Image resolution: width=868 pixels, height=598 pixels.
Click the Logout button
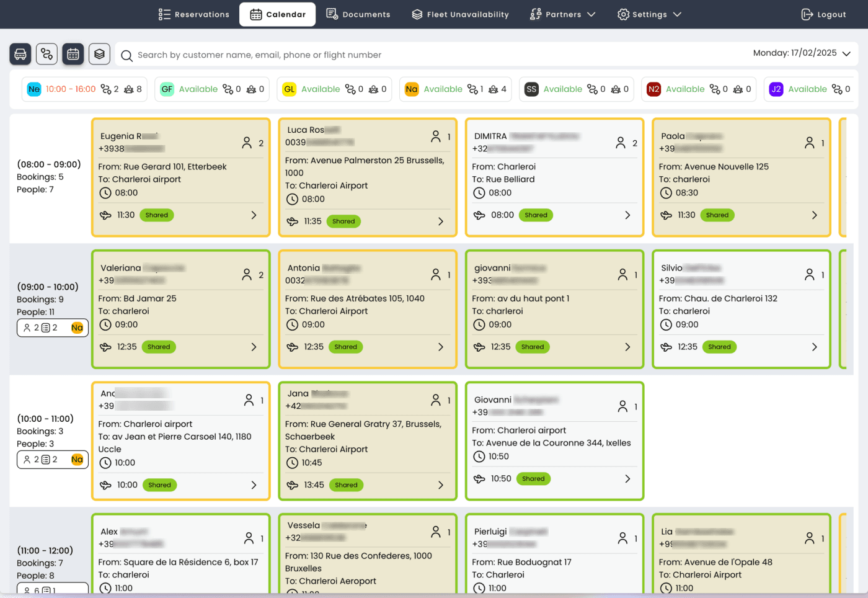tap(823, 14)
